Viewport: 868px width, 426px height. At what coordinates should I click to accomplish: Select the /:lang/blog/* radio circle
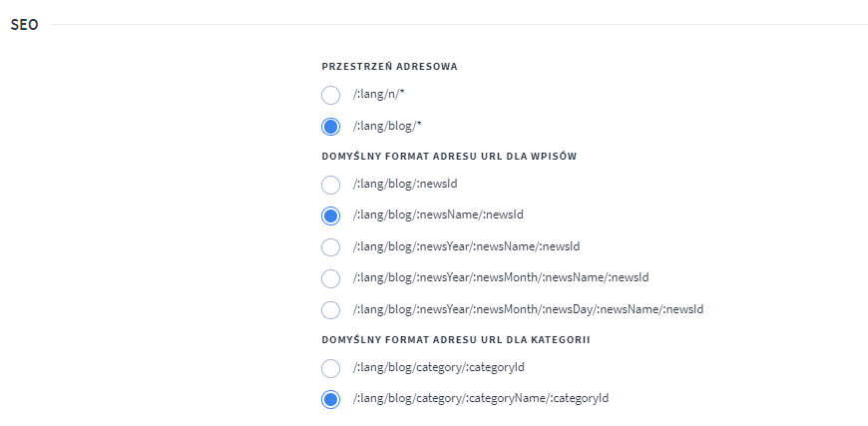pyautogui.click(x=330, y=127)
